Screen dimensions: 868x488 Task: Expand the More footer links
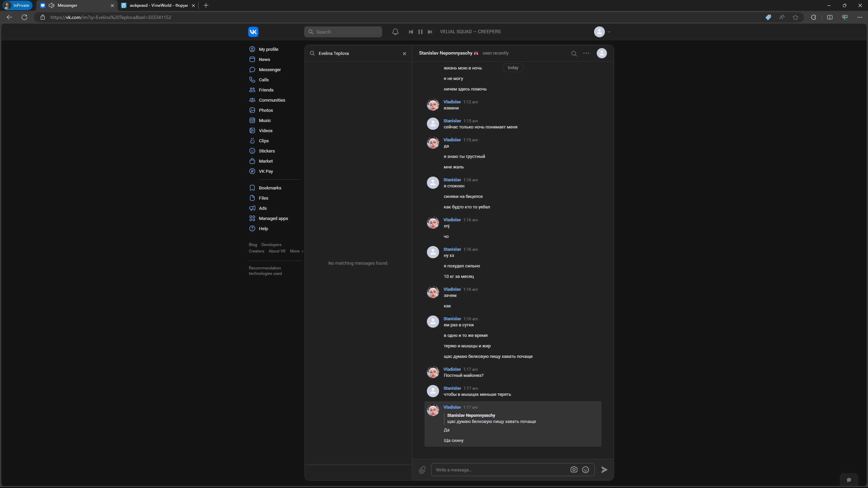click(296, 251)
